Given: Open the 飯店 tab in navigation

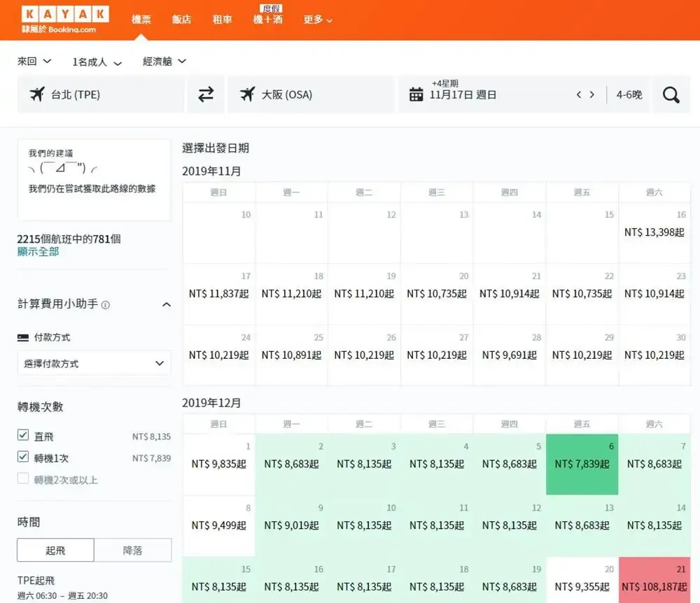Looking at the screenshot, I should 181,20.
